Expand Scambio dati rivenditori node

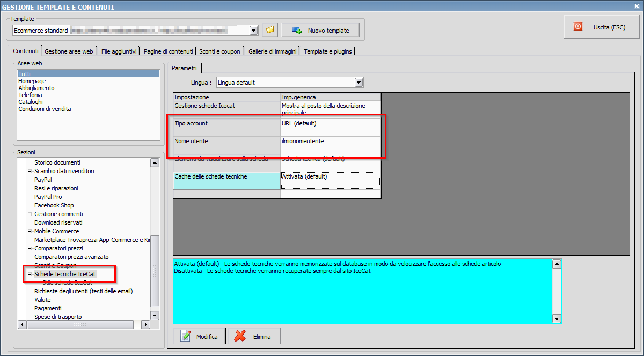point(30,171)
